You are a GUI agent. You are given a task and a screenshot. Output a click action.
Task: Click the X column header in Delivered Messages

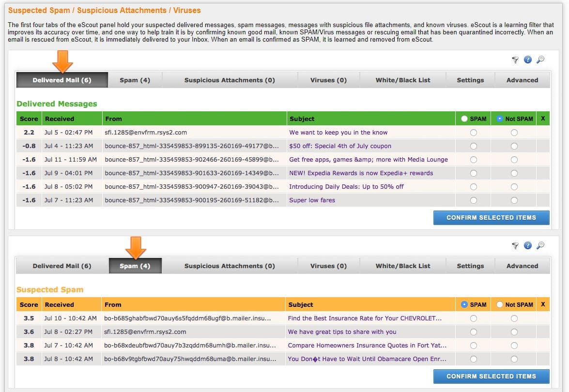543,119
